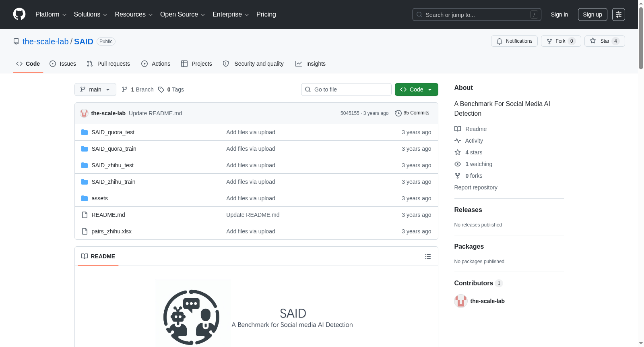Click the-scale-lab avatar in commit row
The width and height of the screenshot is (644, 347).
click(x=84, y=113)
